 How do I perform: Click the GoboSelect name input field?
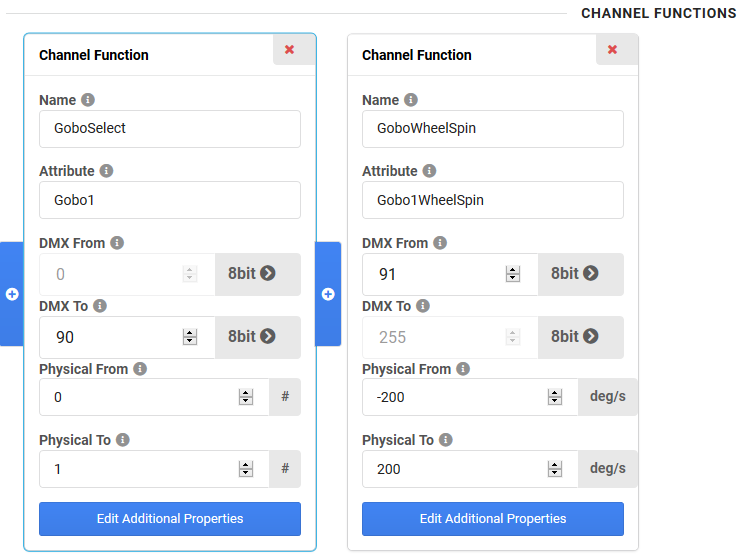click(170, 129)
